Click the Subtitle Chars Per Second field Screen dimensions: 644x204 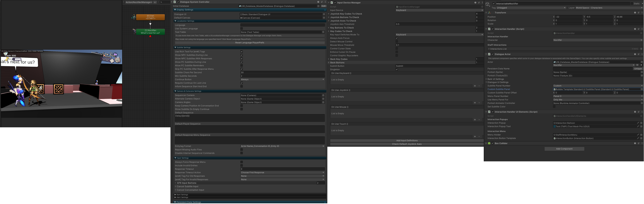(x=282, y=72)
